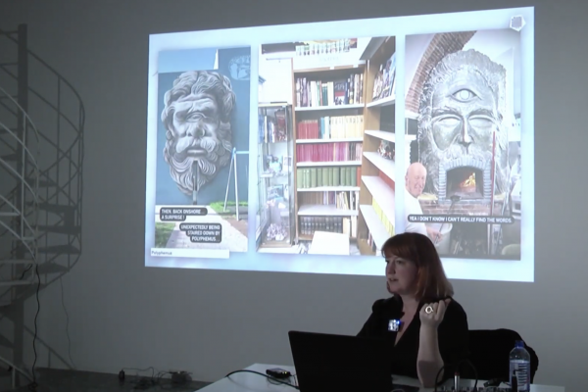This screenshot has height=392, width=588.
Task: Click the row of green books
Action: point(329,176)
